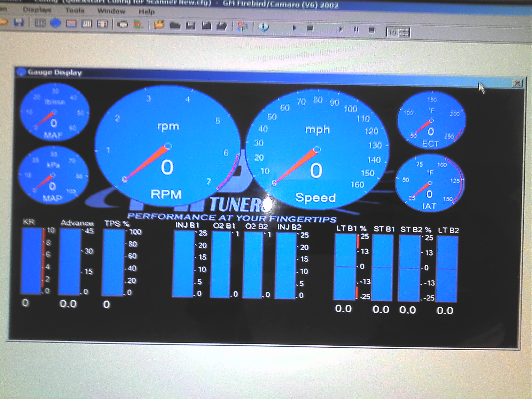Pause the log playback
Image resolution: width=532 pixels, height=399 pixels.
357,30
